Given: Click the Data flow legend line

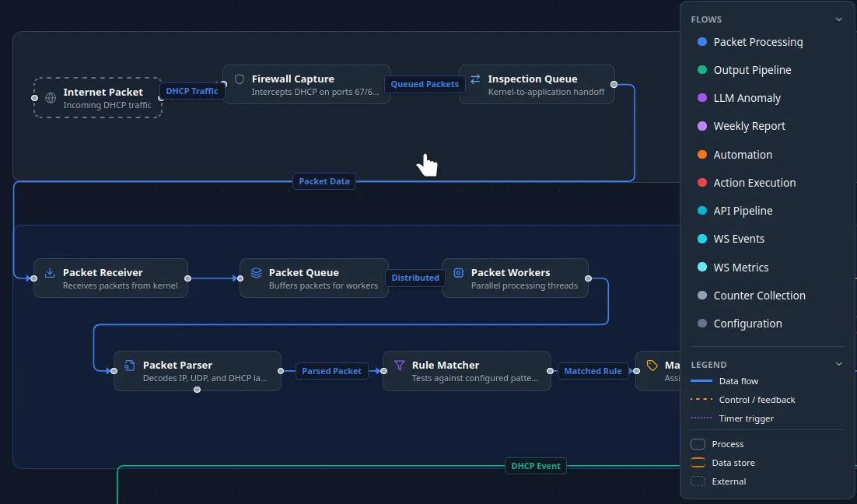Looking at the screenshot, I should (701, 381).
